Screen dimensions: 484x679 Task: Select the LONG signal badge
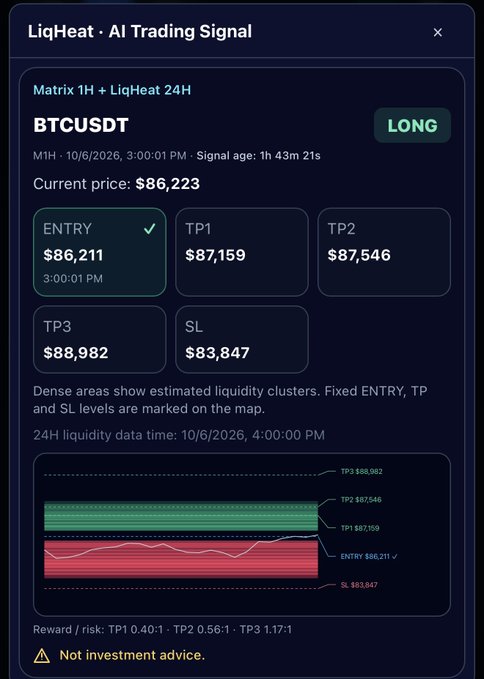click(412, 126)
